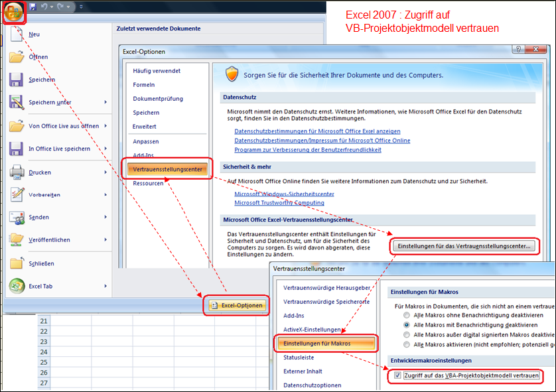Open Programm zur Verbesserung der Benutzerfreundlichkeit link
This screenshot has height=392, width=556.
coord(307,149)
